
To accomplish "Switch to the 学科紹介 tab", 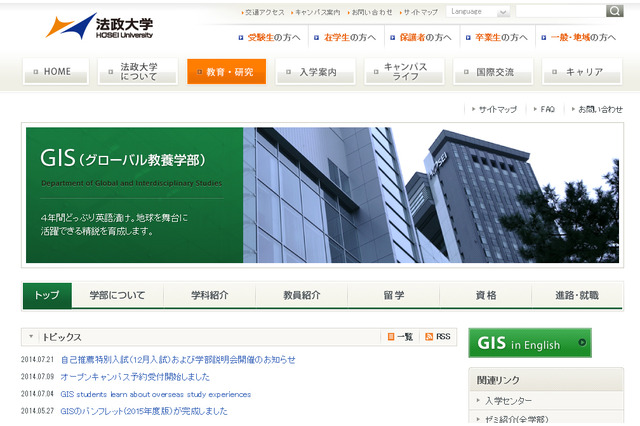I will [209, 295].
